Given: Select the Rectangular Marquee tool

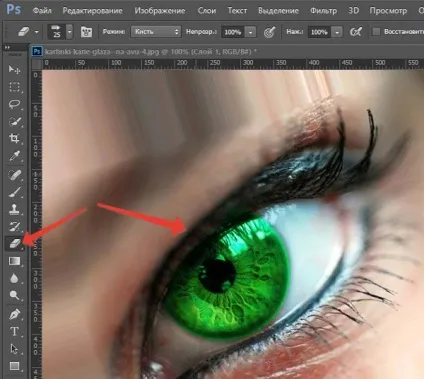Looking at the screenshot, I should pos(14,87).
